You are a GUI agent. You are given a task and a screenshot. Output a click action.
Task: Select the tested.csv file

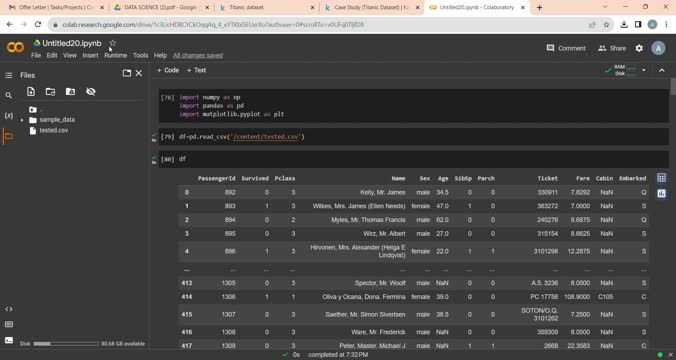pos(53,130)
